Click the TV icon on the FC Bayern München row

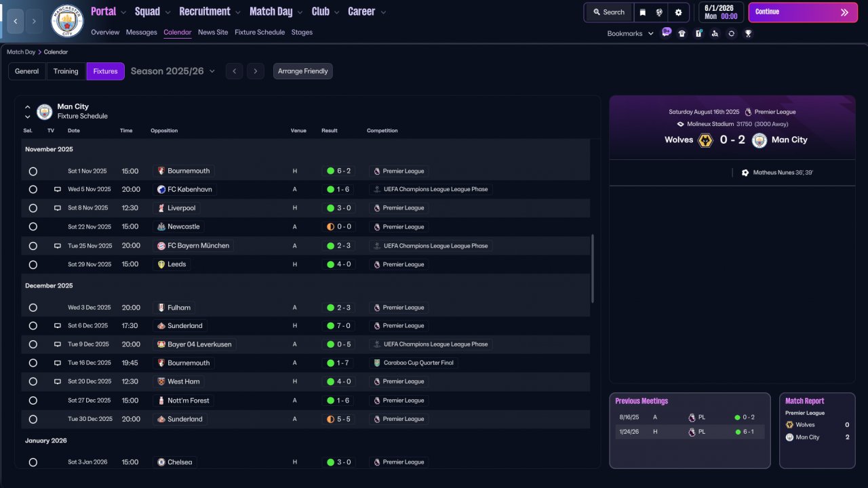coord(58,246)
